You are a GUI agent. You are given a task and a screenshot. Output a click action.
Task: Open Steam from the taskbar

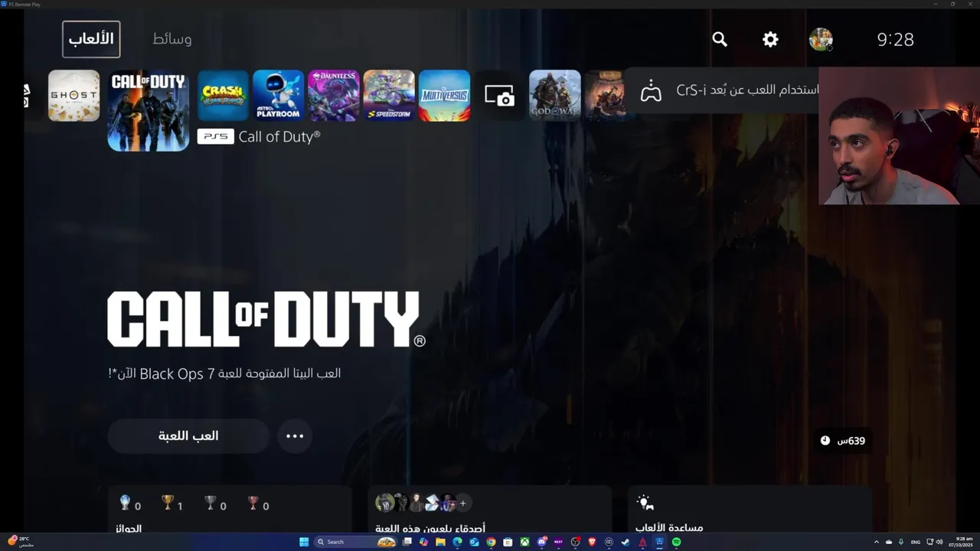tap(626, 542)
